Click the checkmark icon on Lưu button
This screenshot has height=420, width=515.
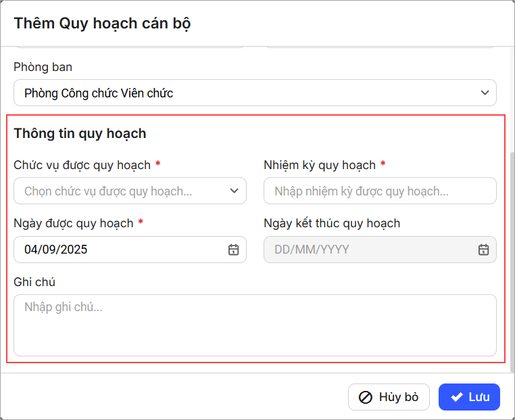457,398
